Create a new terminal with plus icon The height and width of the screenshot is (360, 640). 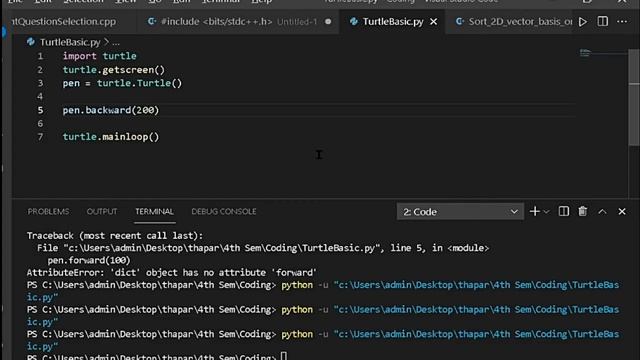(535, 211)
